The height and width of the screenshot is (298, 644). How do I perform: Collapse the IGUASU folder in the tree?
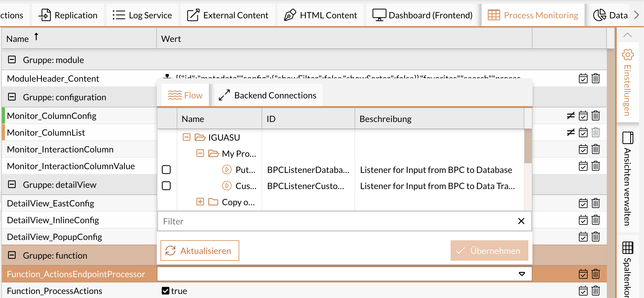[x=186, y=137]
